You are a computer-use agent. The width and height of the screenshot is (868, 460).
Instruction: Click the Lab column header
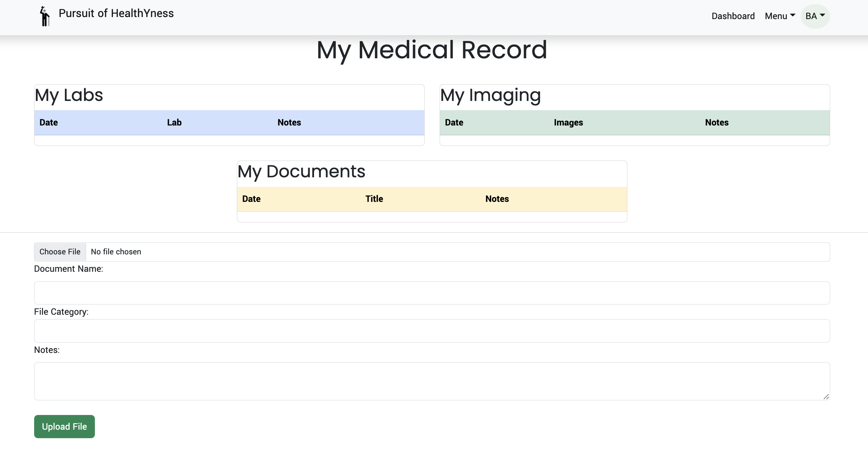pyautogui.click(x=174, y=122)
